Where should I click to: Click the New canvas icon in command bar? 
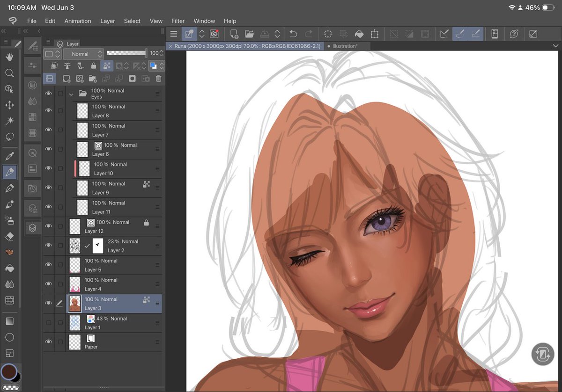coord(234,34)
